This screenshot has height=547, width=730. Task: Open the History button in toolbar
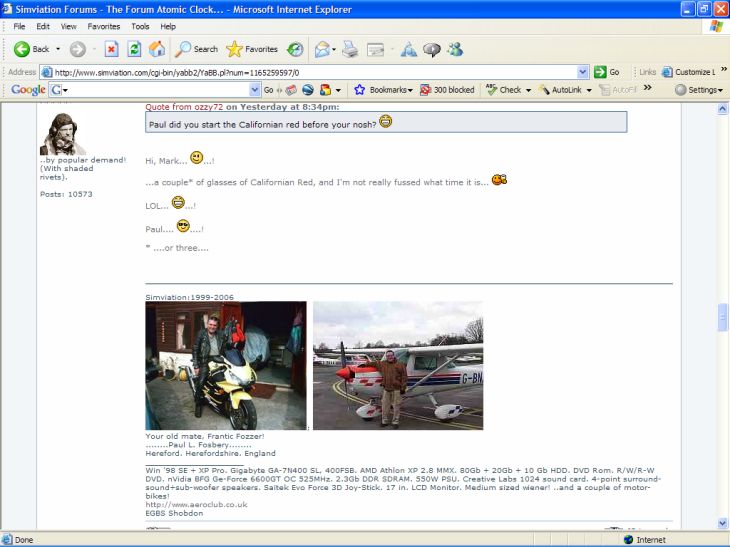tap(295, 48)
